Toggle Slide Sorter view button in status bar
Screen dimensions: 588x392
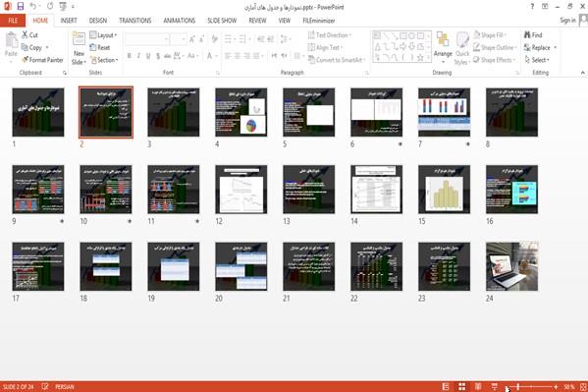[462, 386]
